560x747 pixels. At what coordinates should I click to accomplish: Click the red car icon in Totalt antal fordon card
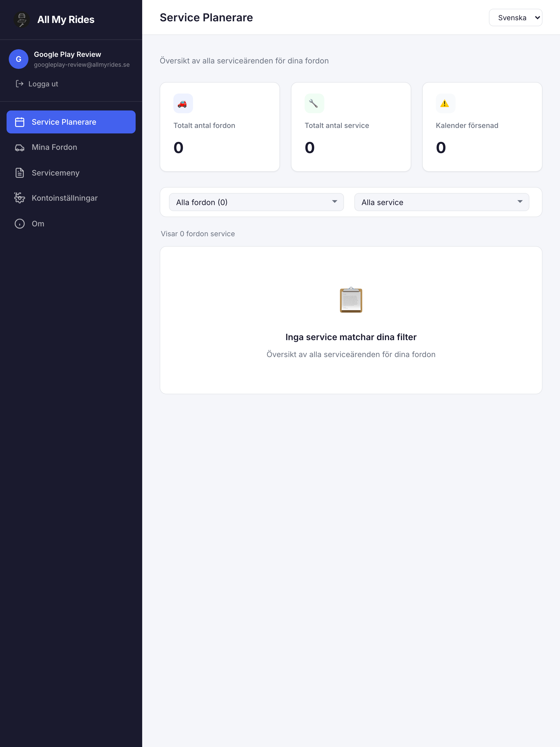(183, 103)
